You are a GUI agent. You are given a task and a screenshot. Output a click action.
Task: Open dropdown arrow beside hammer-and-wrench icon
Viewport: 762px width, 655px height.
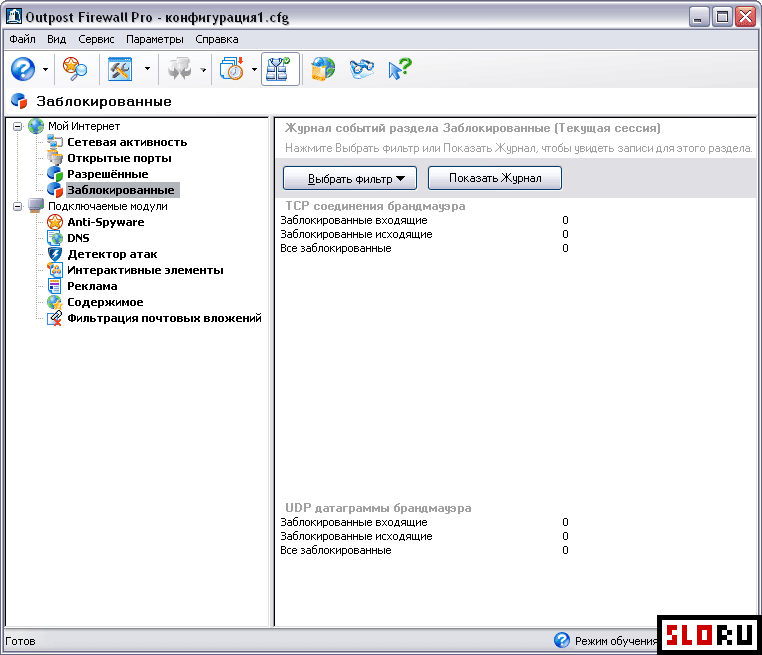point(147,69)
